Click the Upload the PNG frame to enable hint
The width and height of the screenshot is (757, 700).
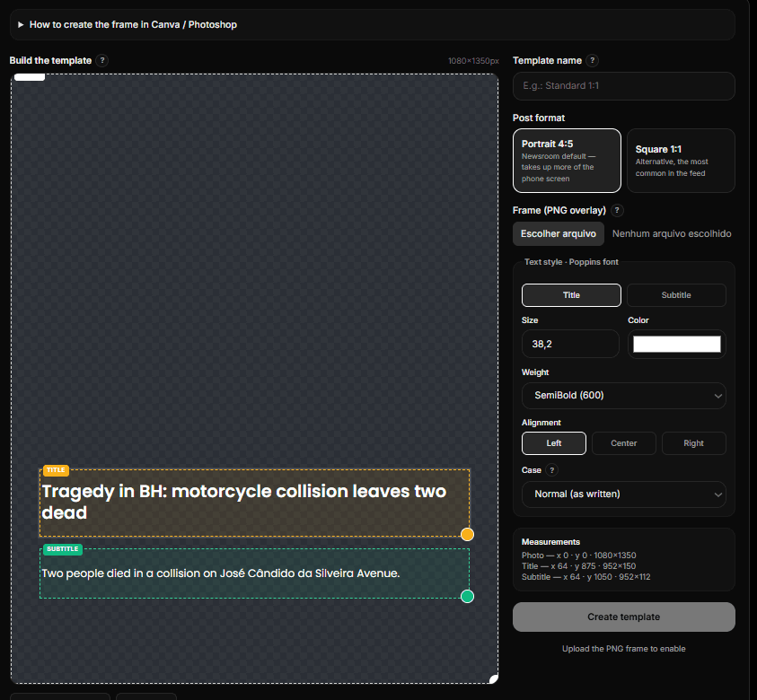624,649
